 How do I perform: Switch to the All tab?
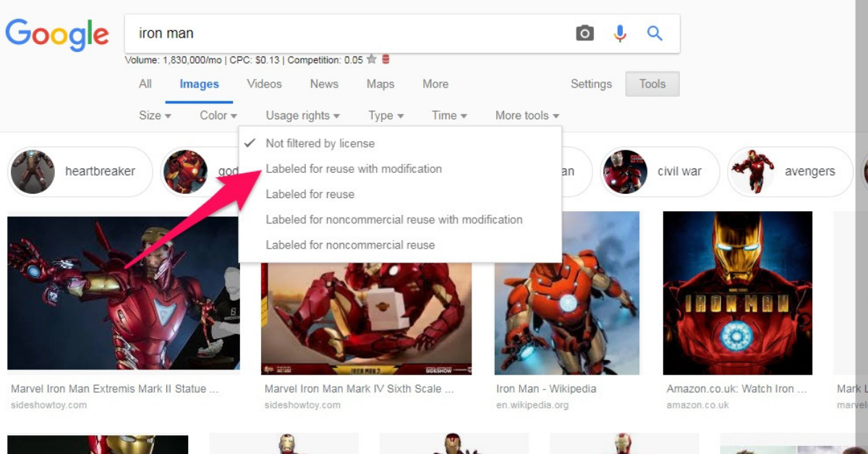145,84
